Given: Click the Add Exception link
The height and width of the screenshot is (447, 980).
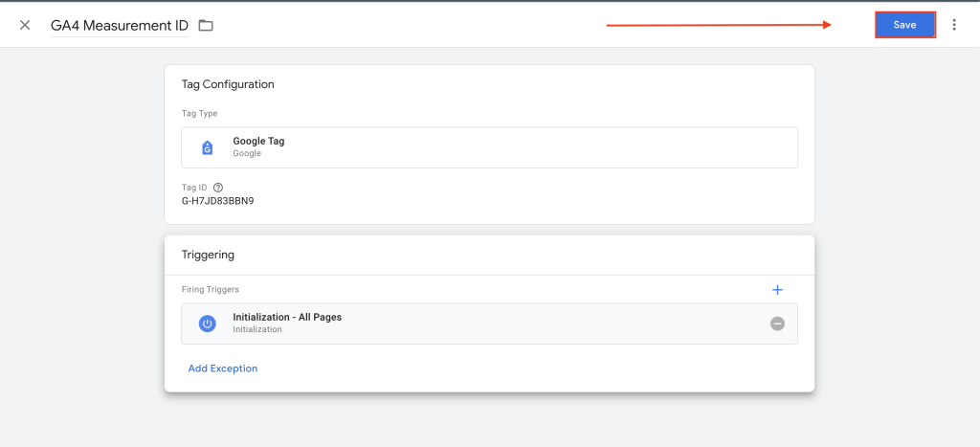Looking at the screenshot, I should tap(222, 369).
